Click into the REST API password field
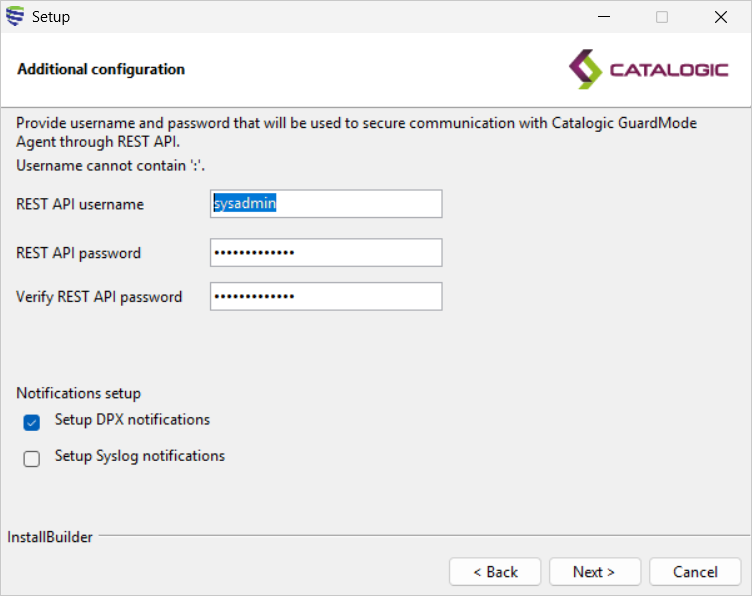The image size is (752, 596). click(x=326, y=253)
